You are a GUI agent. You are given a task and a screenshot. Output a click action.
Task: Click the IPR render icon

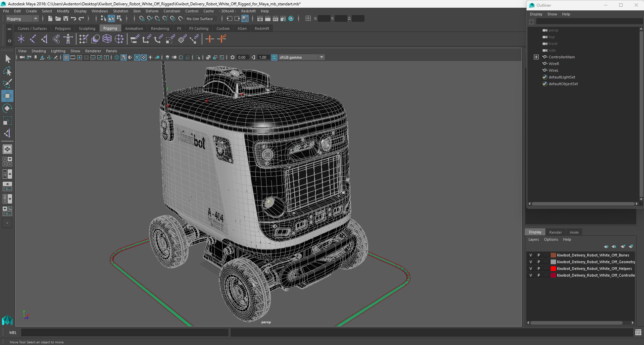point(276,19)
